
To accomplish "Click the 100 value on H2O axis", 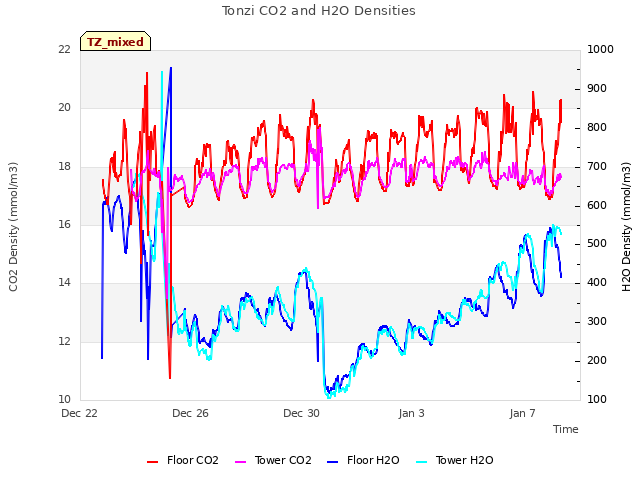I will [x=597, y=399].
